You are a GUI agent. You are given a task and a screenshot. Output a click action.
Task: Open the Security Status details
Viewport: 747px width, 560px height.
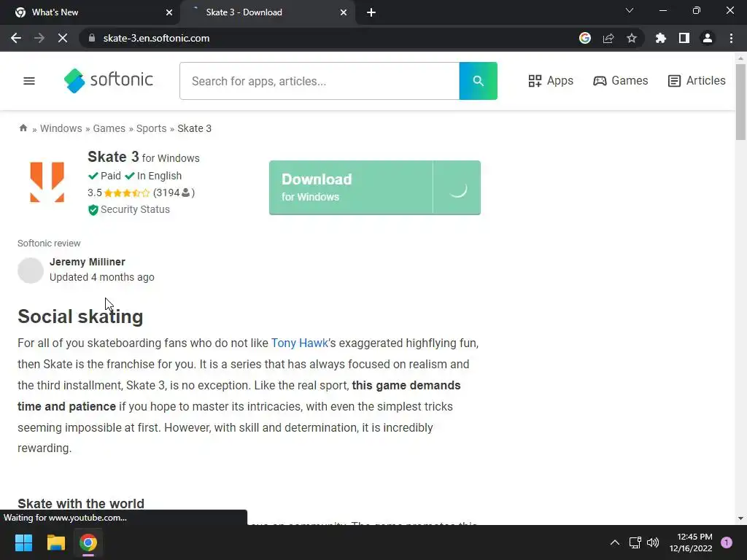click(135, 209)
